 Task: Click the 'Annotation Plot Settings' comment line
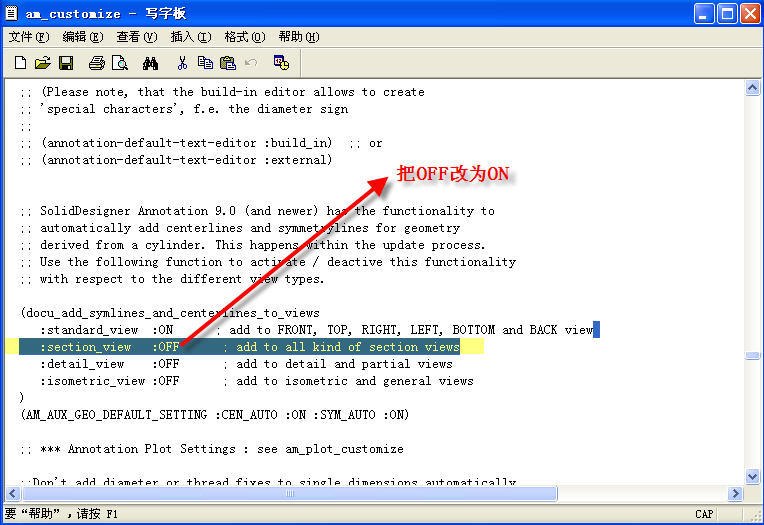(212, 449)
